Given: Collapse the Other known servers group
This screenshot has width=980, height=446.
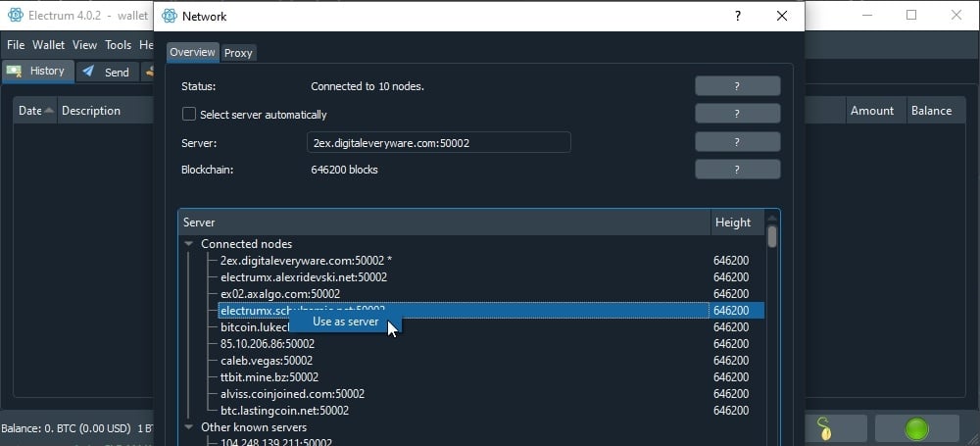Looking at the screenshot, I should coord(189,427).
